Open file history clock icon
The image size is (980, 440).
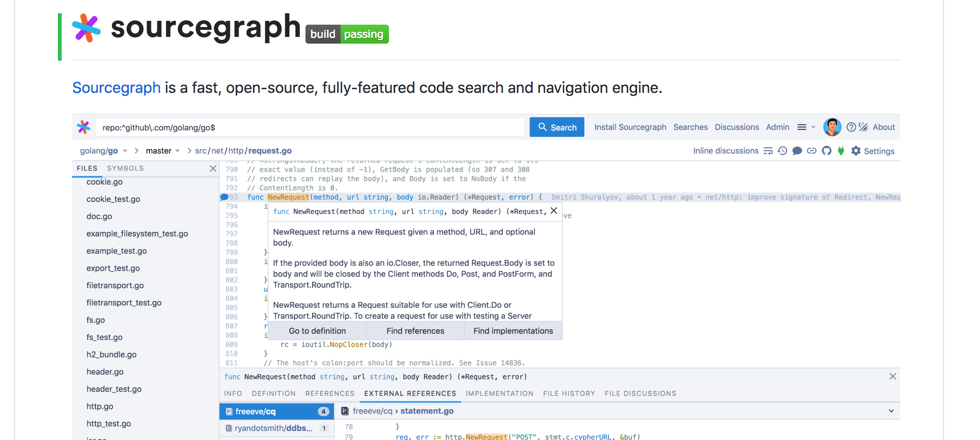(783, 151)
